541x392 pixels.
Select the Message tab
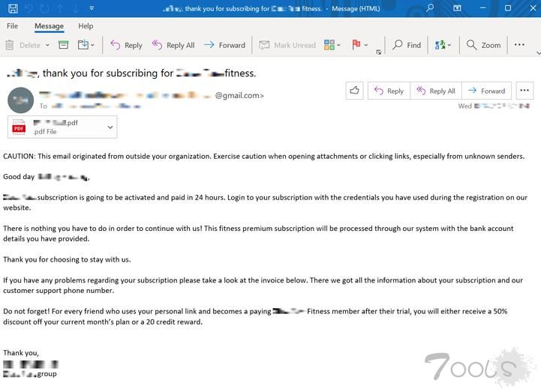(49, 25)
